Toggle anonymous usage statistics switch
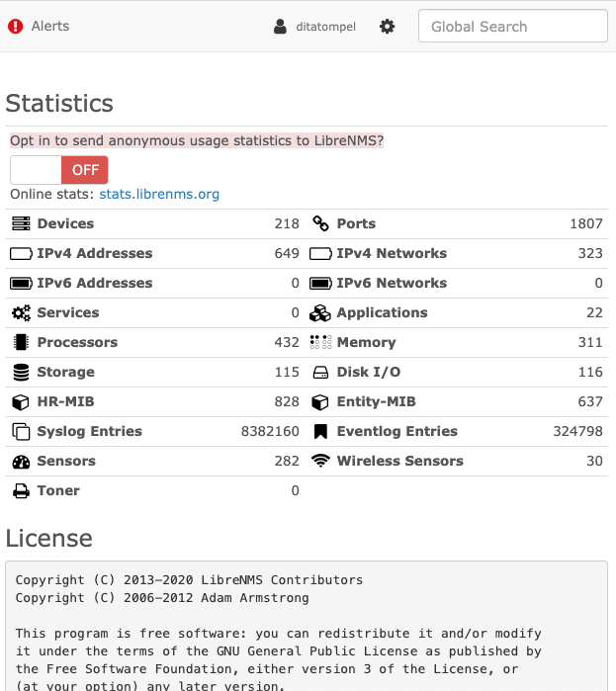Viewport: 616px width, 691px height. pyautogui.click(x=59, y=170)
